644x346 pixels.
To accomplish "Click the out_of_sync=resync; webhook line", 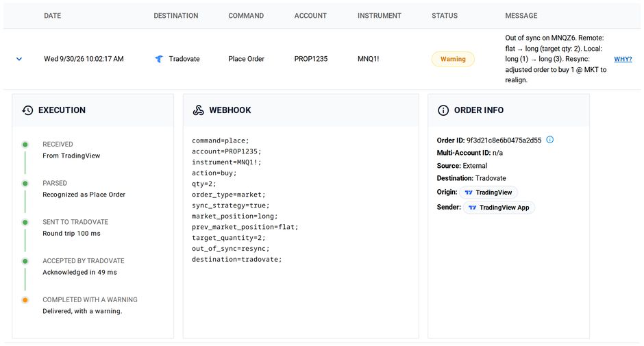I will click(x=230, y=249).
